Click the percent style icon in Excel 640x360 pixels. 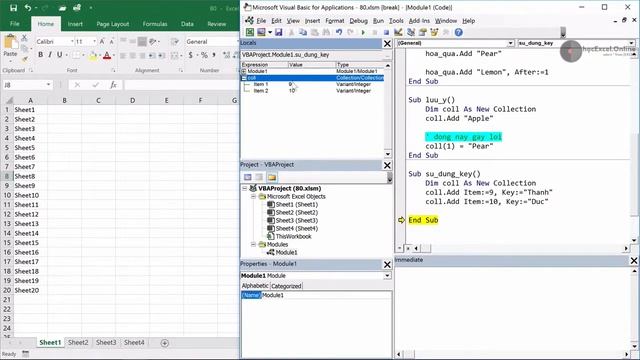tap(204, 55)
